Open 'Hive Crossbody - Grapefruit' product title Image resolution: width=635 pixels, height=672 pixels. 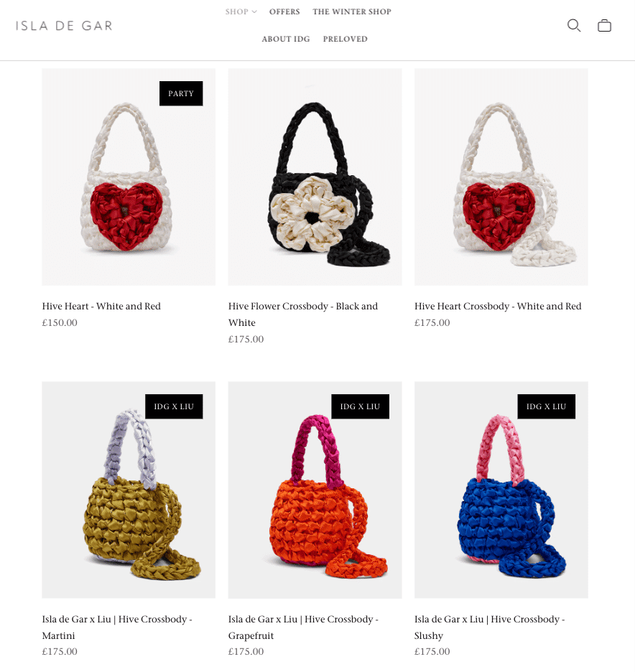[302, 627]
